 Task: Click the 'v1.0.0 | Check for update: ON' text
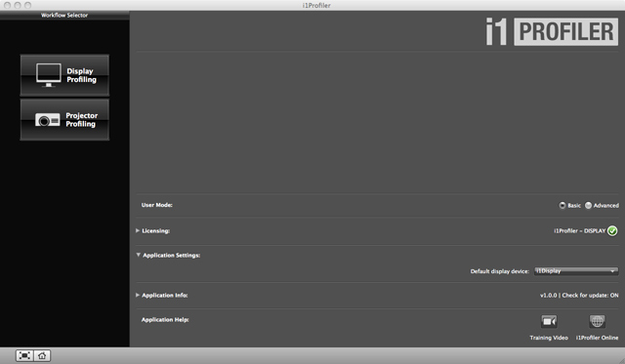[579, 296]
